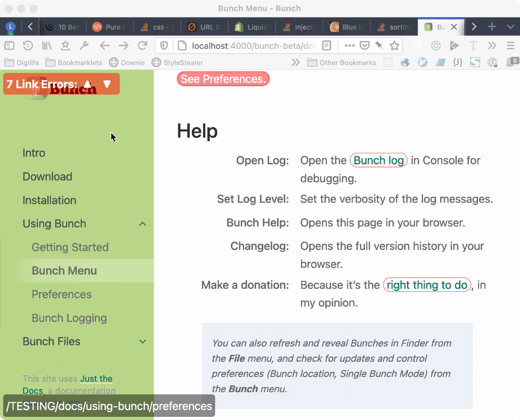Open the library bookshelf icon
Screen dimensions: 520x420
tap(47, 46)
